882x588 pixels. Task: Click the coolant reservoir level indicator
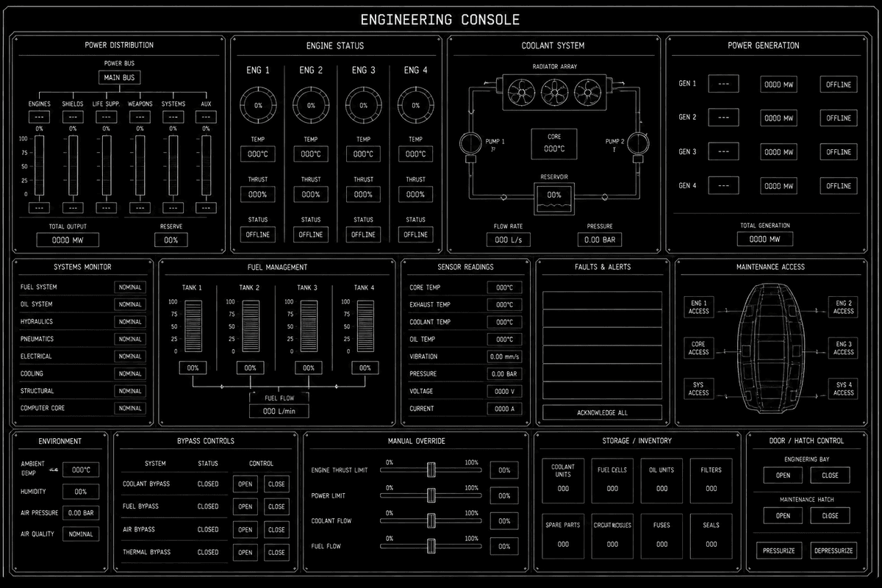click(554, 198)
